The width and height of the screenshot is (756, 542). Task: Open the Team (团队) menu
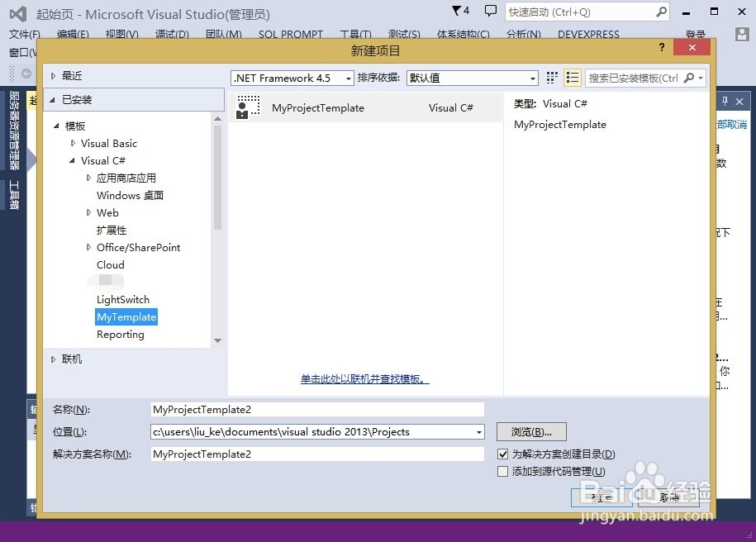click(224, 34)
